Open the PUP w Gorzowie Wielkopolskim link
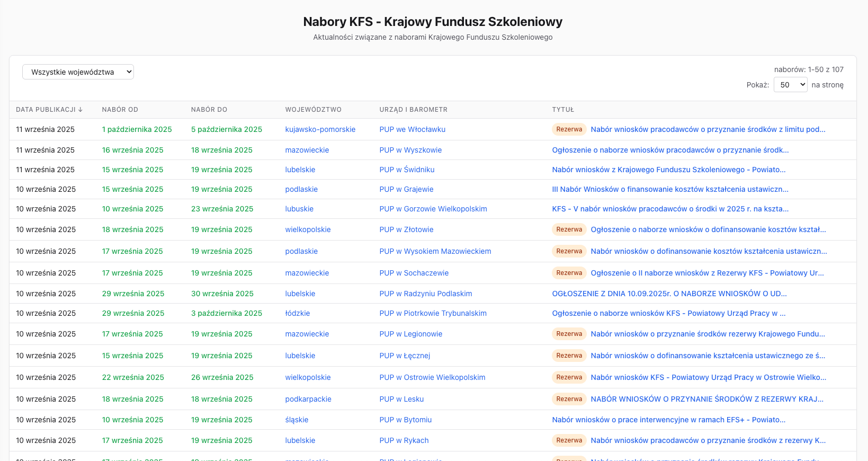Screen dimensions: 868x461 click(433, 209)
